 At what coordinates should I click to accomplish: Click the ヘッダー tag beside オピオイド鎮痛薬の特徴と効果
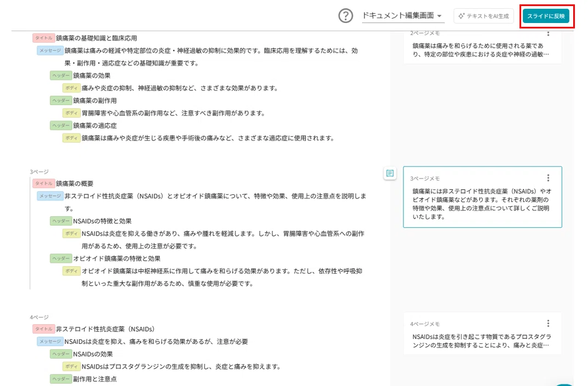61,258
